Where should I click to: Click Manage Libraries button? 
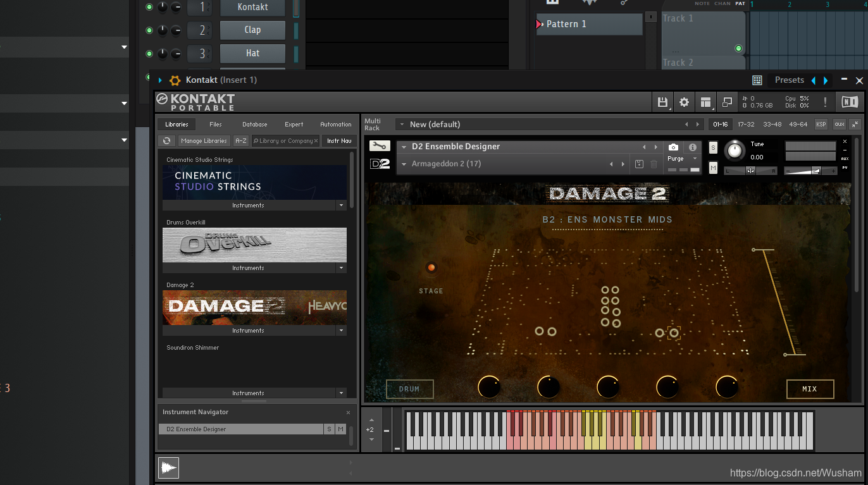coord(204,141)
